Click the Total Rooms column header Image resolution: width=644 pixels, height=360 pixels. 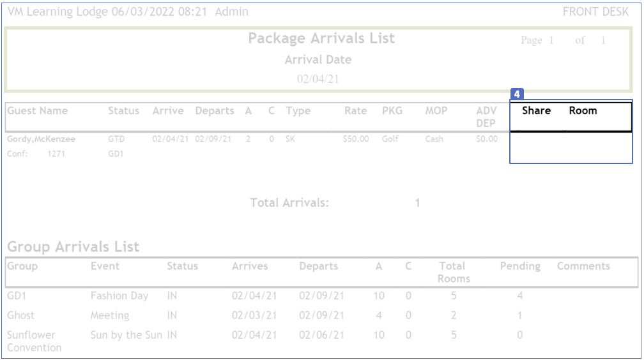point(454,272)
